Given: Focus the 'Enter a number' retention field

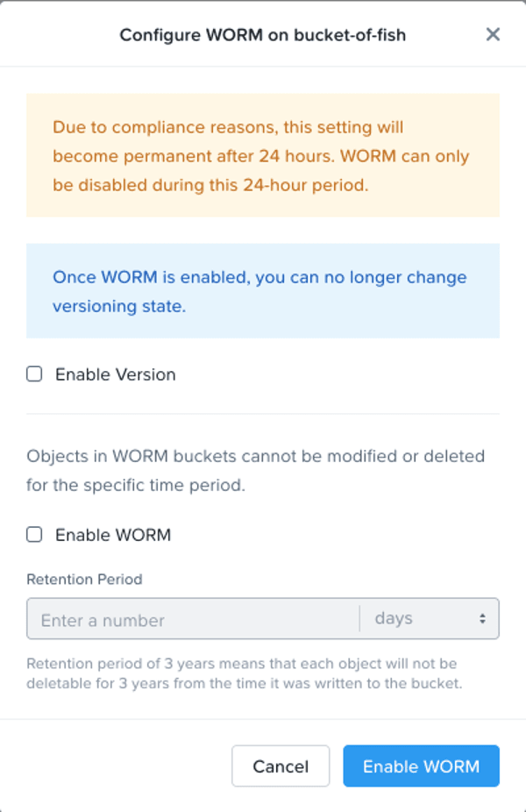Looking at the screenshot, I should point(193,619).
